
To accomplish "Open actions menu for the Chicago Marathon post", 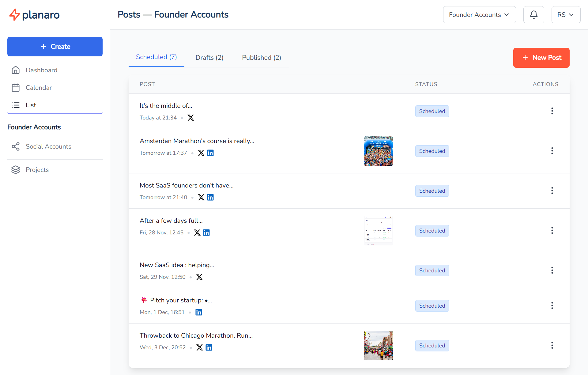I will 552,345.
